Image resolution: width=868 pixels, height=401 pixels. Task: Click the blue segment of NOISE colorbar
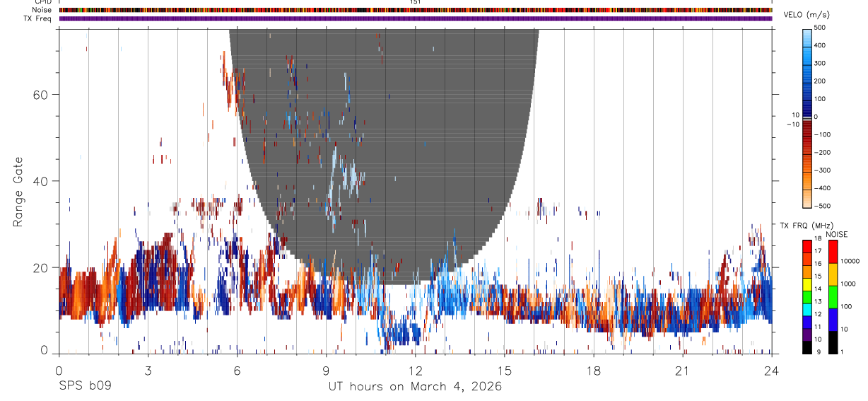pos(833,320)
